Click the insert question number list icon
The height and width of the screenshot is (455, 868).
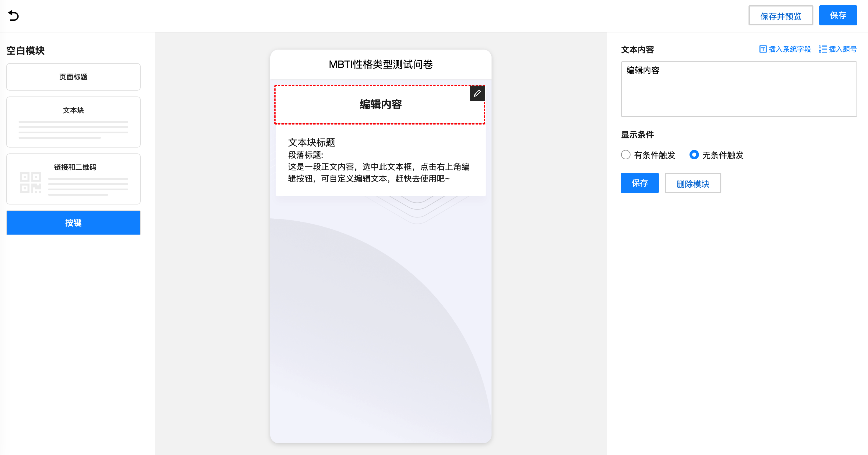tap(823, 49)
